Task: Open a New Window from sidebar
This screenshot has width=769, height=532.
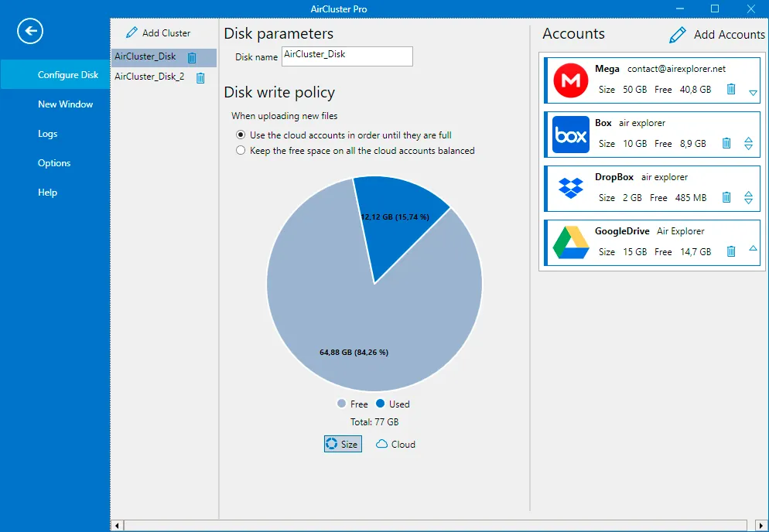Action: [x=65, y=104]
